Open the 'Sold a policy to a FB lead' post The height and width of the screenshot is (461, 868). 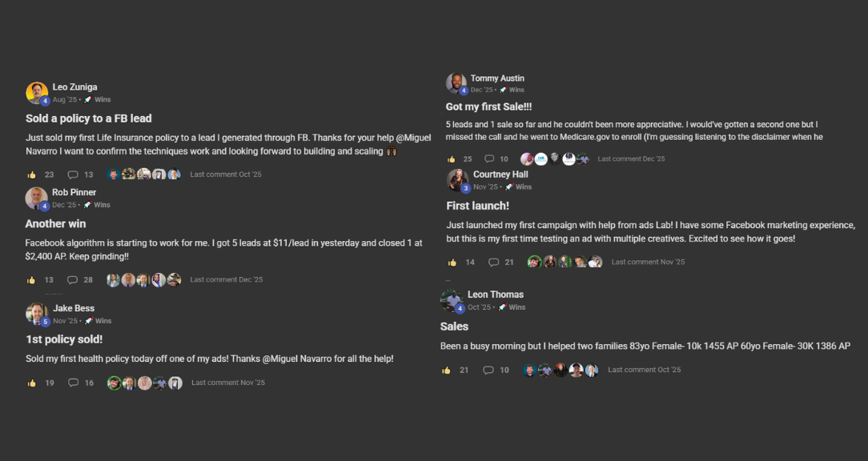(89, 118)
